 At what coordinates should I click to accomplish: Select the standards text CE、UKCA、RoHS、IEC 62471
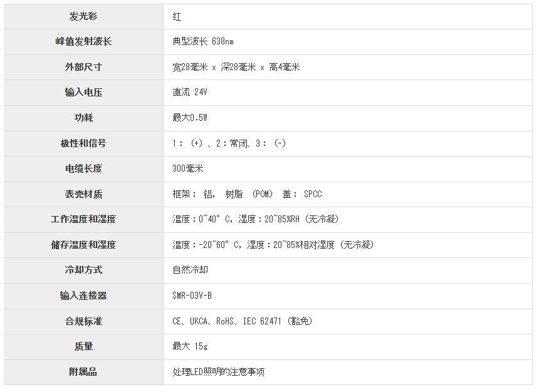[226, 321]
